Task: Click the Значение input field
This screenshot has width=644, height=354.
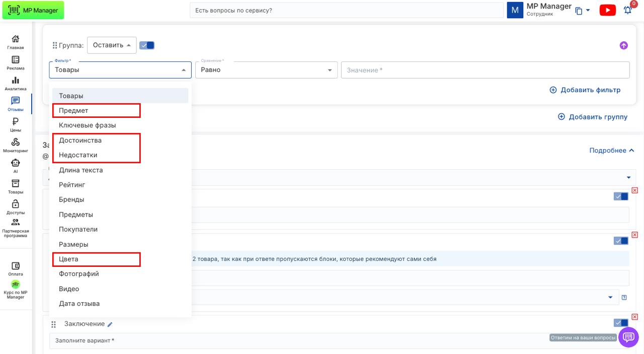Action: [x=485, y=70]
